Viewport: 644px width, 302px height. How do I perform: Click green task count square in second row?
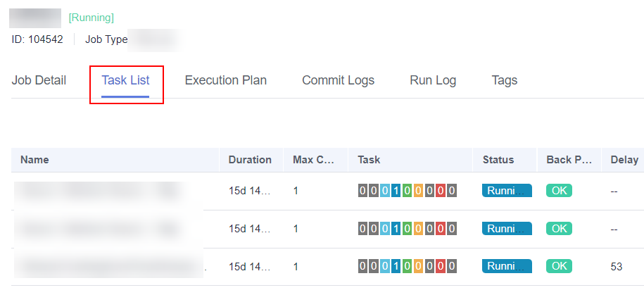[x=407, y=229]
